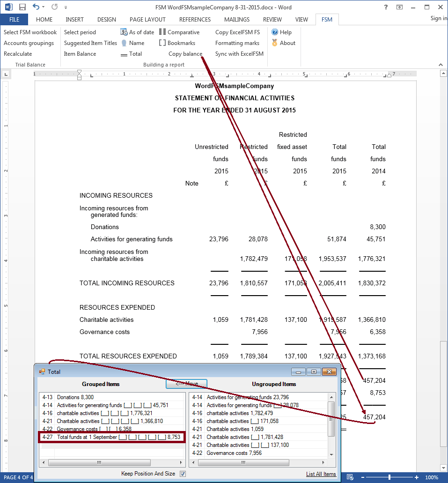Click the zoom slider handle in status bar
The image size is (448, 483).
pyautogui.click(x=389, y=477)
